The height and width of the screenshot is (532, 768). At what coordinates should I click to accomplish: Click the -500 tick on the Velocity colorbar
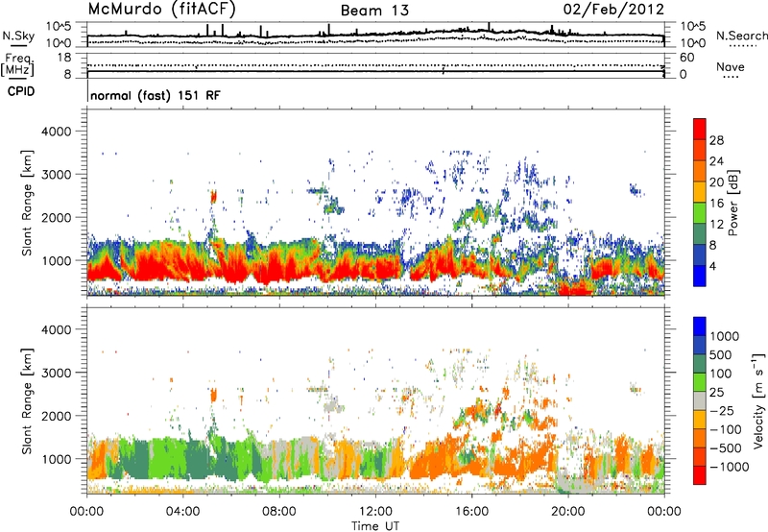pyautogui.click(x=726, y=447)
